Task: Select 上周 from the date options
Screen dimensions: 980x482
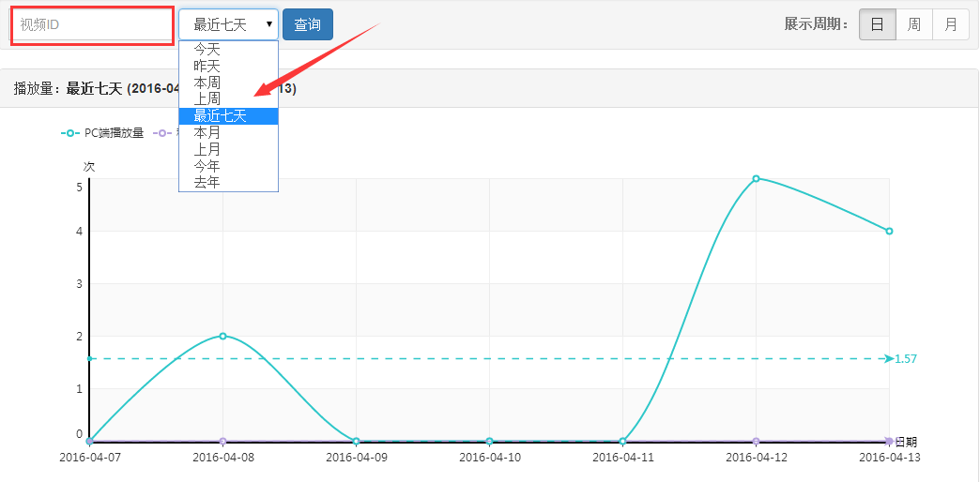Action: [x=207, y=98]
